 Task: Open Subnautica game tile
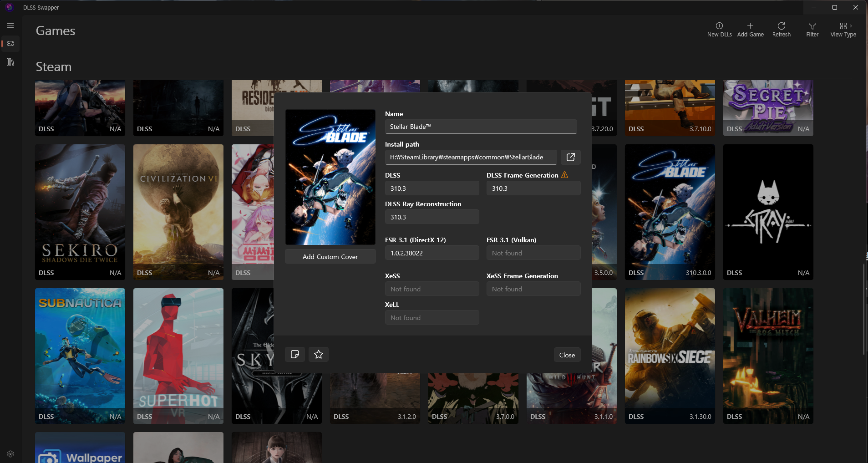pyautogui.click(x=80, y=356)
